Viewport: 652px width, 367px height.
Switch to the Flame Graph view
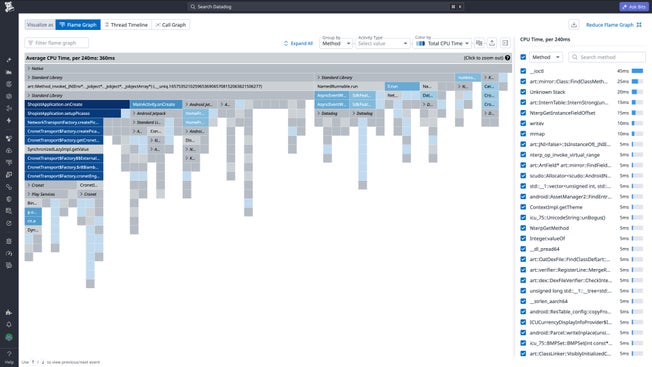[78, 25]
